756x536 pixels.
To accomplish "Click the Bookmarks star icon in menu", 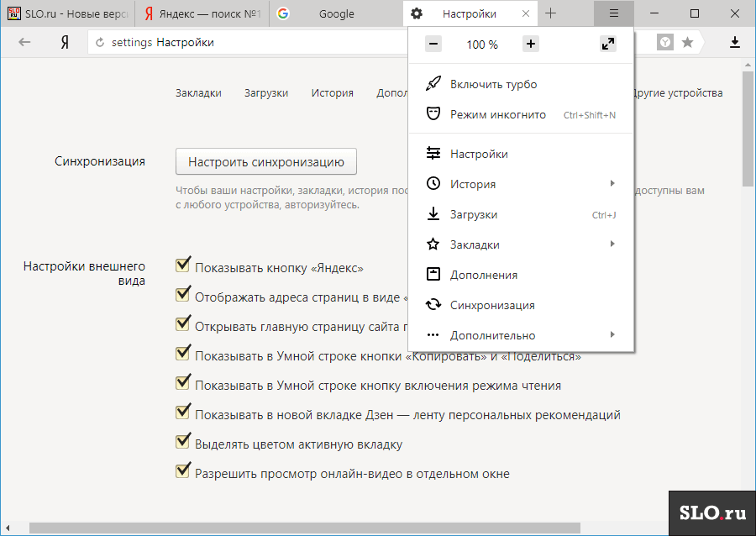I will [x=433, y=244].
